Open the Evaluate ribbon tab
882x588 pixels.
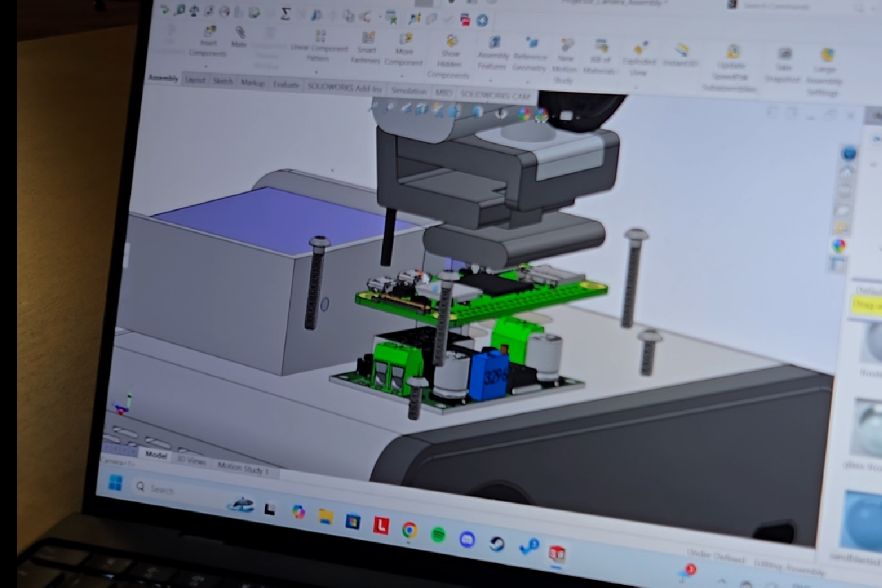coord(286,85)
